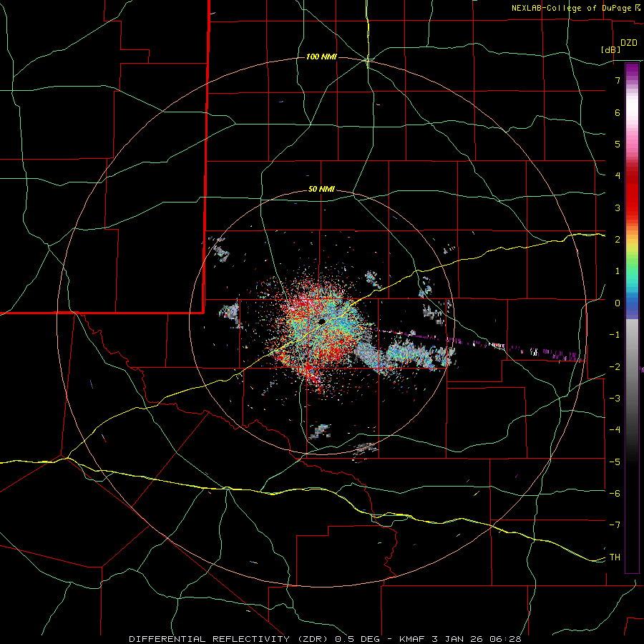Click the -4 value on color scale

[x=615, y=430]
